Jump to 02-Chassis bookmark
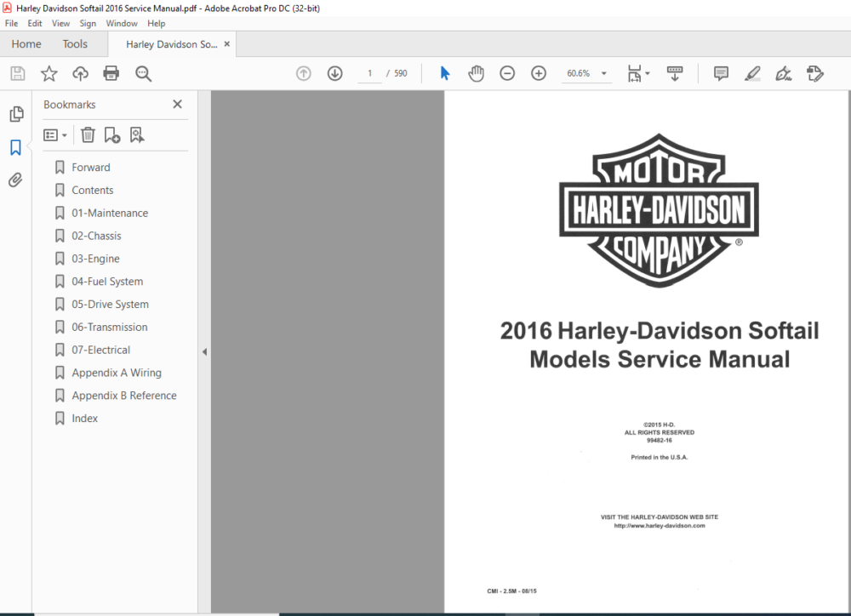The height and width of the screenshot is (616, 851). [x=96, y=236]
